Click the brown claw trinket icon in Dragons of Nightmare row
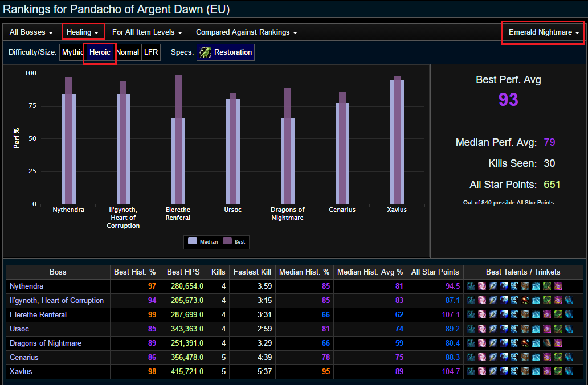The width and height of the screenshot is (588, 385). [x=547, y=343]
